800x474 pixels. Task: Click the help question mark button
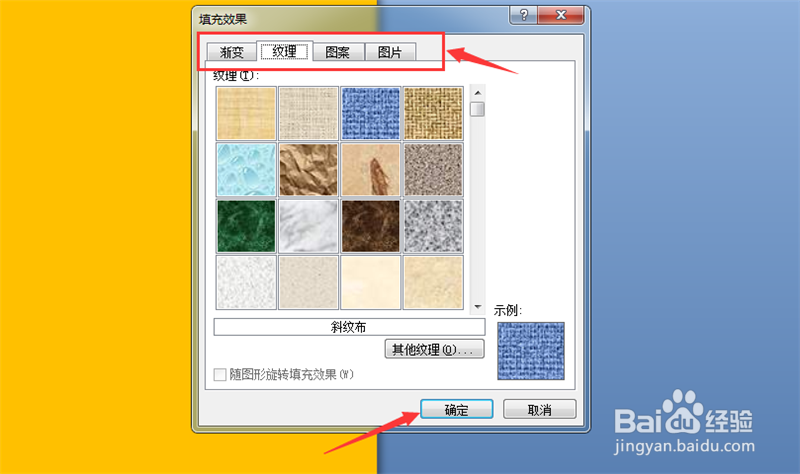(x=523, y=15)
